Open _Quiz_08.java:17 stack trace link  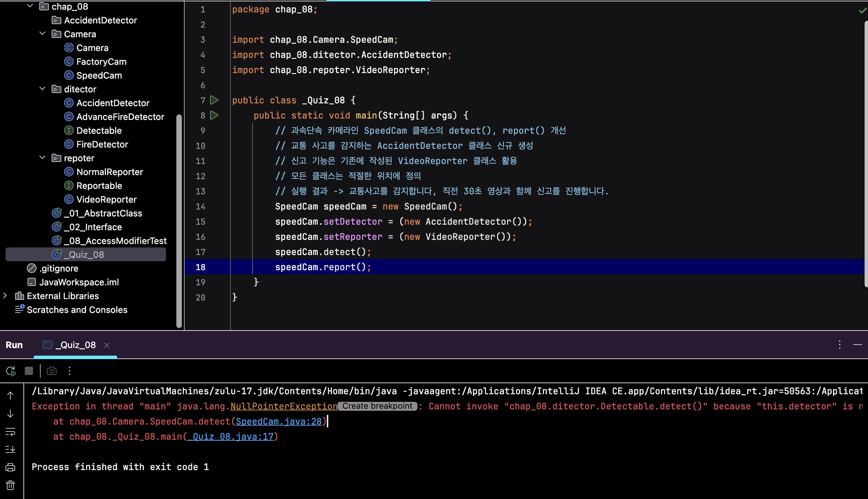230,437
